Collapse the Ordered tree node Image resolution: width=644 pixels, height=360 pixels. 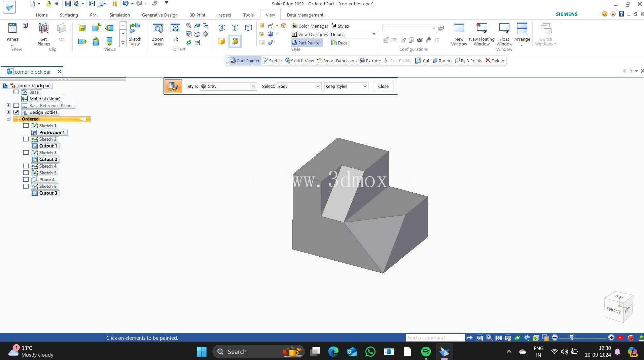click(8, 119)
